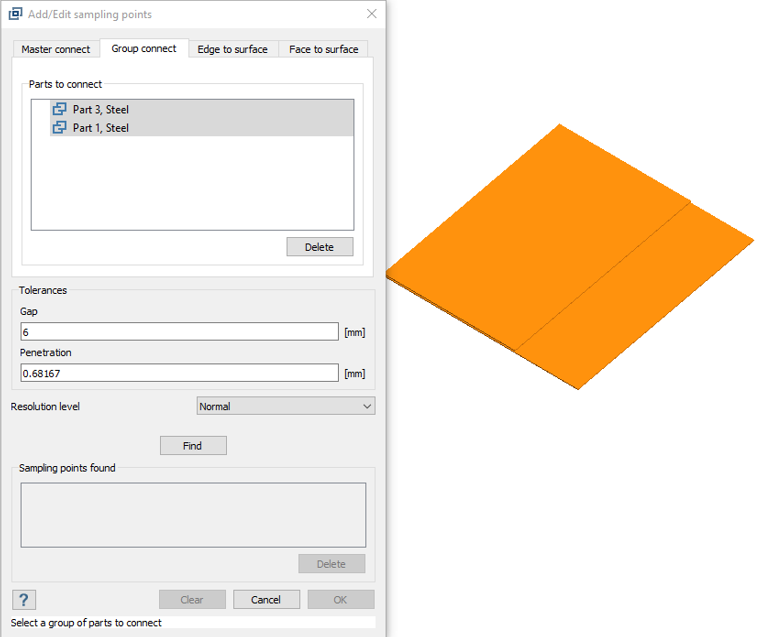Viewport: 783px width, 637px height.
Task: Select Part 3, Steel in the list
Action: click(101, 109)
